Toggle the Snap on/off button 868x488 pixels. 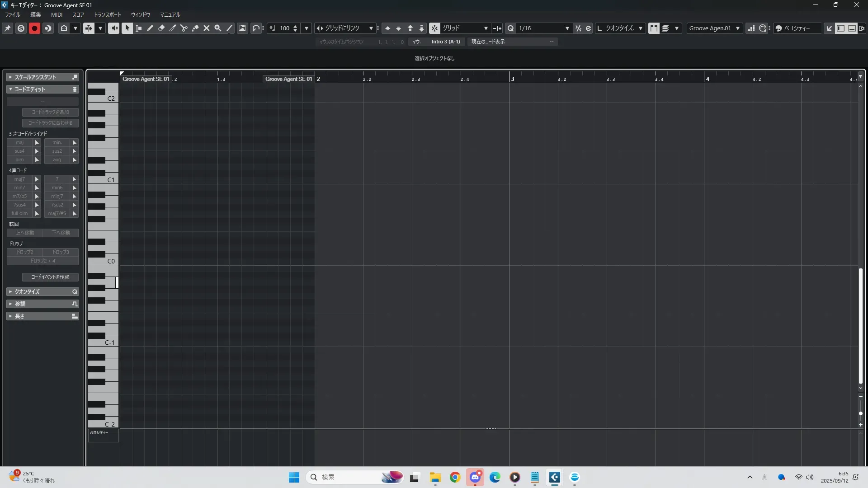(x=434, y=28)
